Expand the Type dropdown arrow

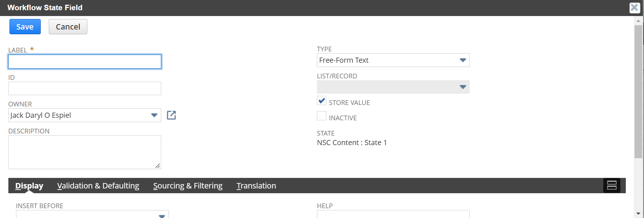click(463, 60)
